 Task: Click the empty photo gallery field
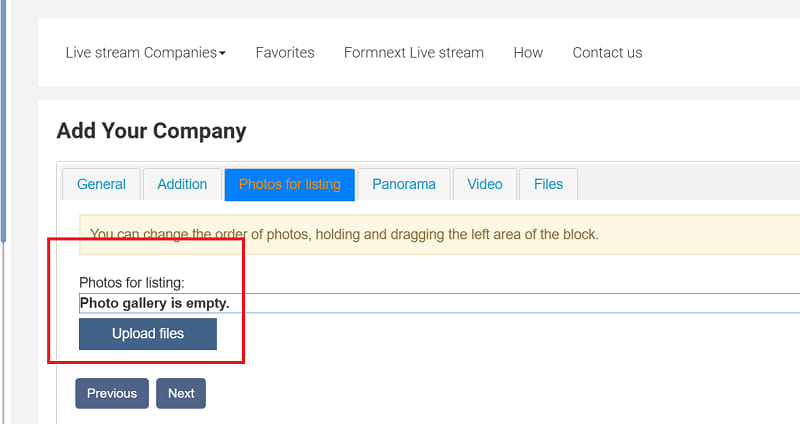coord(439,303)
